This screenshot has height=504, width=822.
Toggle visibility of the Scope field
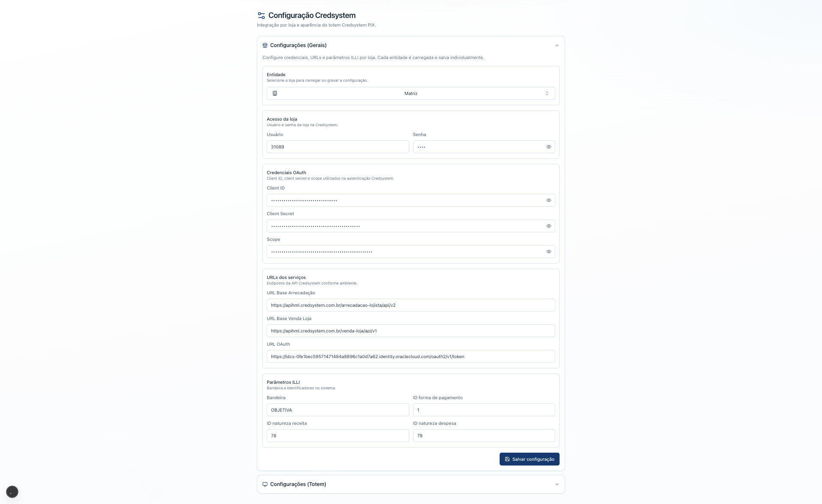549,252
